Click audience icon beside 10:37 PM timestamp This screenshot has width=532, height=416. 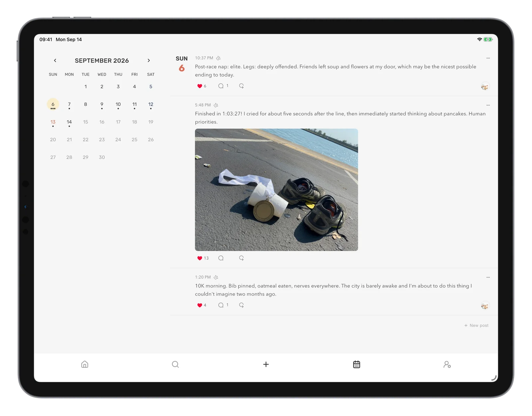pyautogui.click(x=218, y=58)
